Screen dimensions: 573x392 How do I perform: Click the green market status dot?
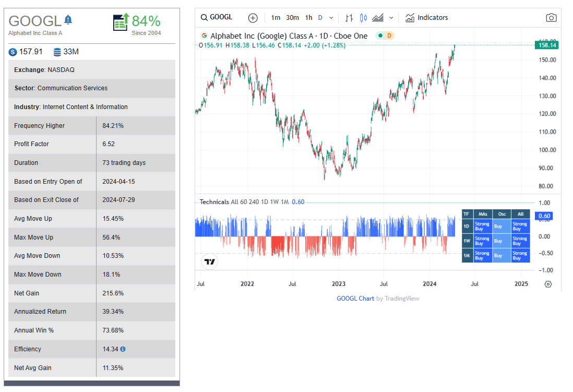coord(380,35)
